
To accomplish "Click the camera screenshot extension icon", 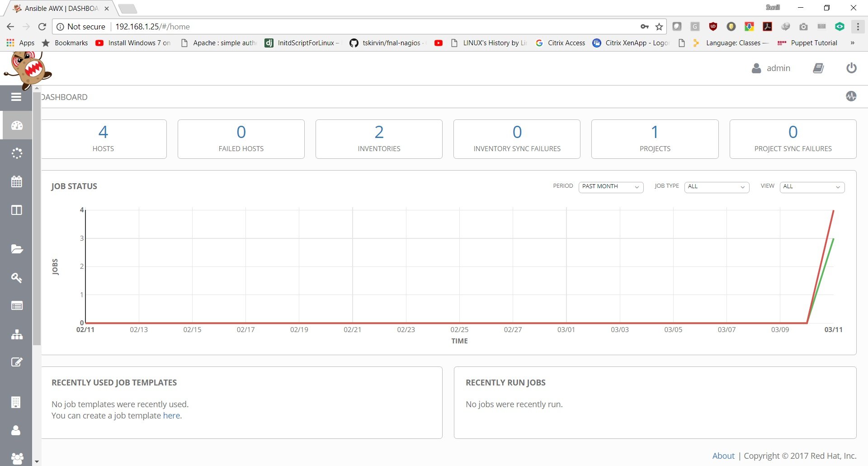I will tap(803, 27).
